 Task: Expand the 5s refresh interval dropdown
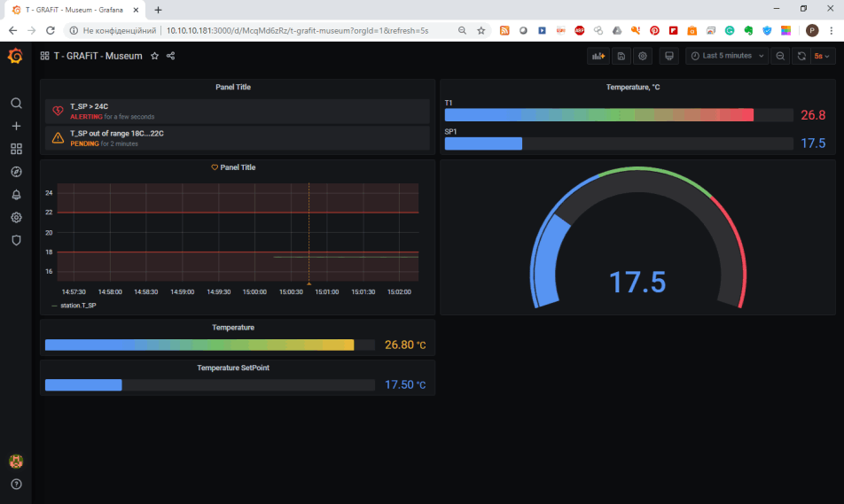tap(823, 56)
